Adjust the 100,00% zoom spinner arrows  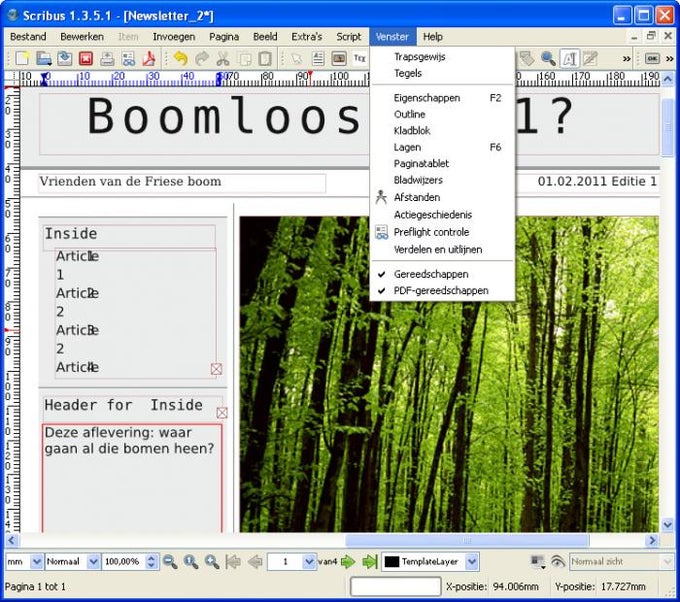(x=151, y=561)
